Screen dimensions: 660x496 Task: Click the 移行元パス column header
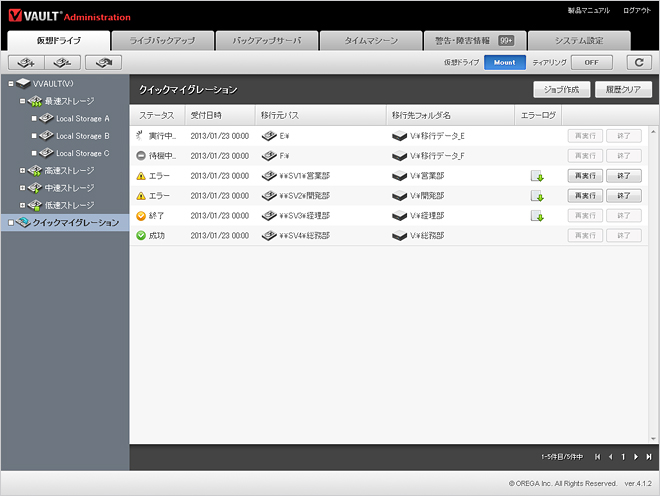[x=321, y=115]
